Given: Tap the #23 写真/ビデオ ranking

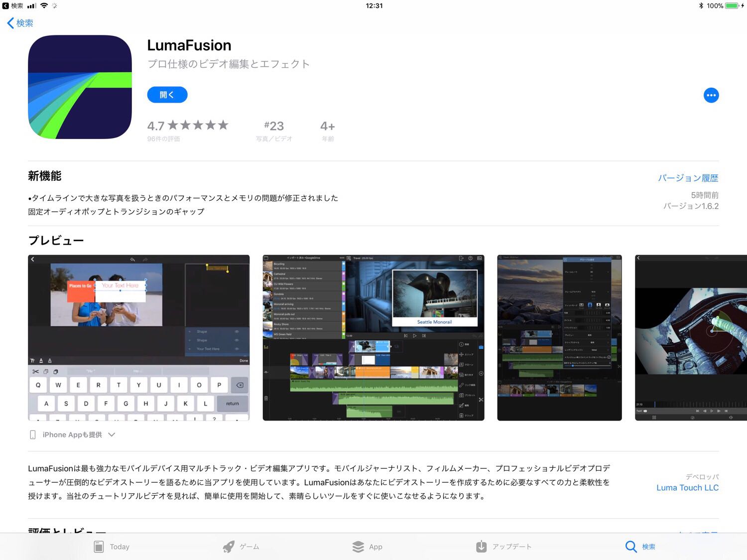Looking at the screenshot, I should click(x=274, y=131).
